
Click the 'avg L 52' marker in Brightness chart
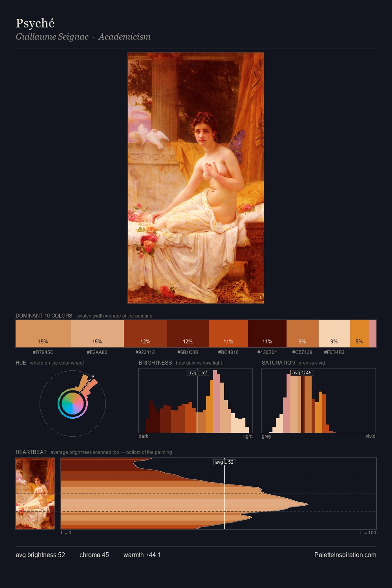click(x=198, y=373)
